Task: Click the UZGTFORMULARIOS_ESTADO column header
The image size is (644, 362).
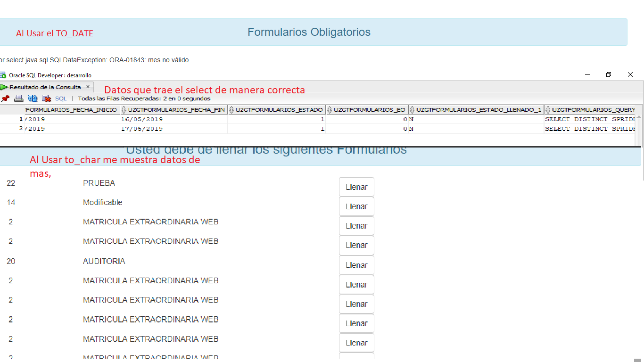Action: pos(277,110)
